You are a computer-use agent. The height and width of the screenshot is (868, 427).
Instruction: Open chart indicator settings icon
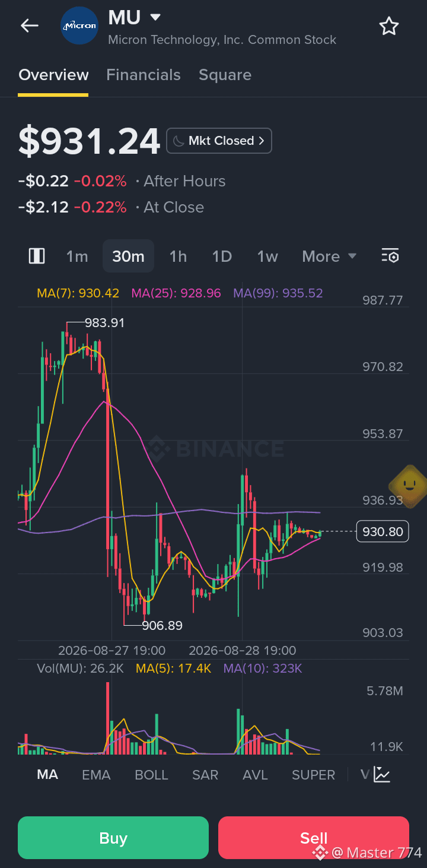pos(390,256)
